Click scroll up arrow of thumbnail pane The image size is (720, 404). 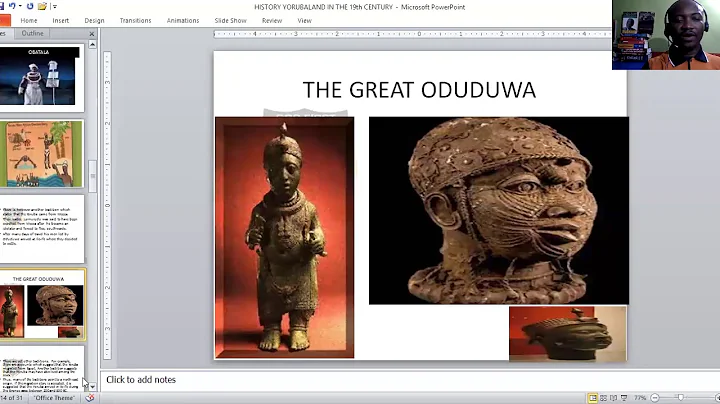point(92,45)
